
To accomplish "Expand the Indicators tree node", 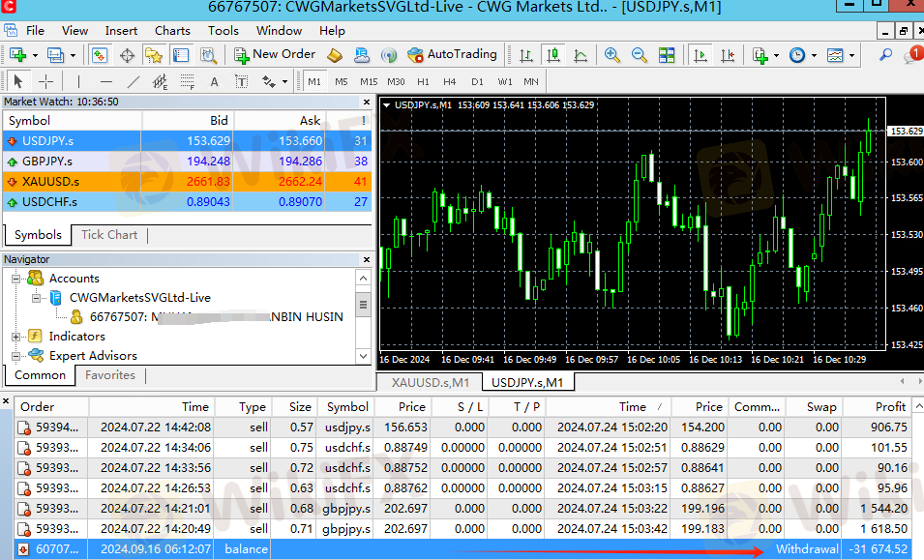I will click(15, 337).
